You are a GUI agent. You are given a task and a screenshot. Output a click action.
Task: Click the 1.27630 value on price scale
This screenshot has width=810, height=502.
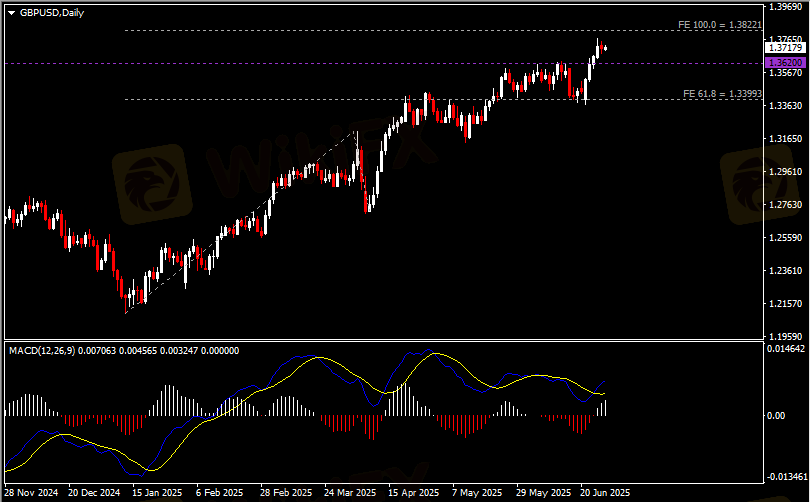pos(785,205)
